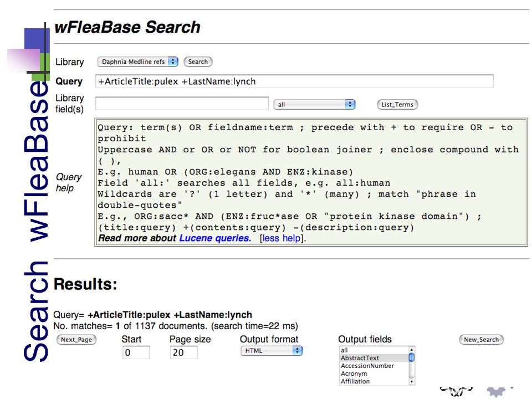Click the Query input field
The image size is (532, 399).
(294, 81)
